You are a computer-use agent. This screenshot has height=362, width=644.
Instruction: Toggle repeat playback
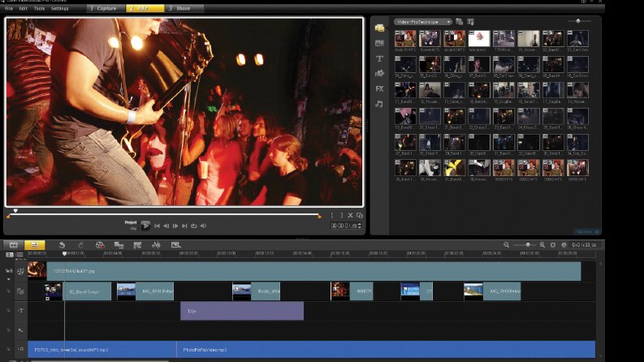(x=194, y=226)
